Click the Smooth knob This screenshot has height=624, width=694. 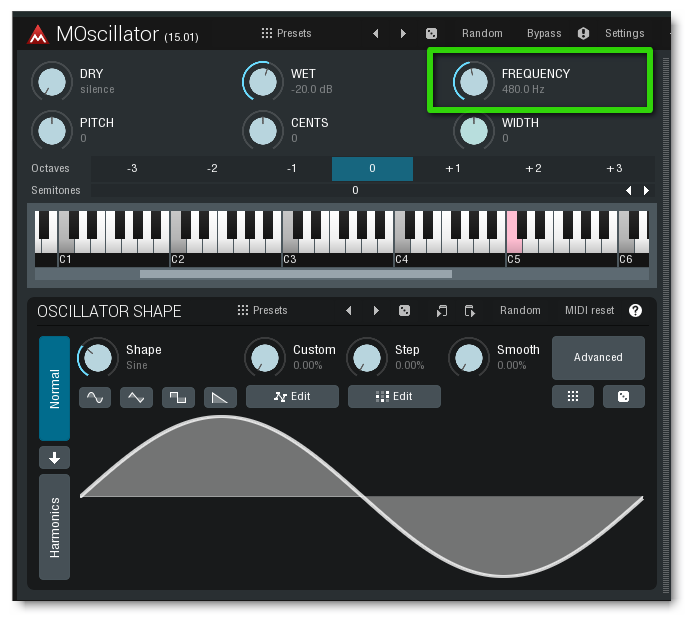pyautogui.click(x=469, y=358)
